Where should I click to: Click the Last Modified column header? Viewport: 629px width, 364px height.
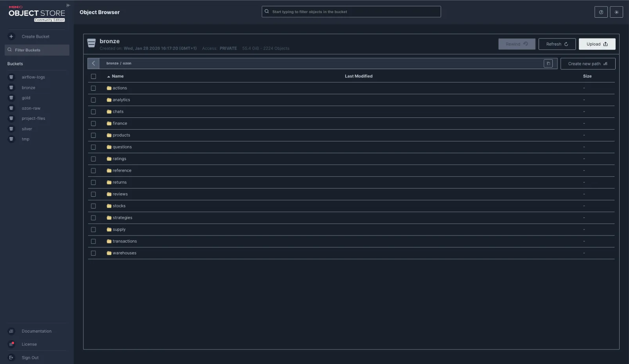pos(359,76)
